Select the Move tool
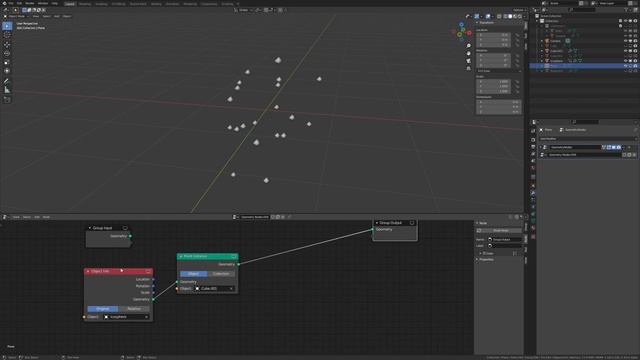The image size is (640, 360). point(7,44)
